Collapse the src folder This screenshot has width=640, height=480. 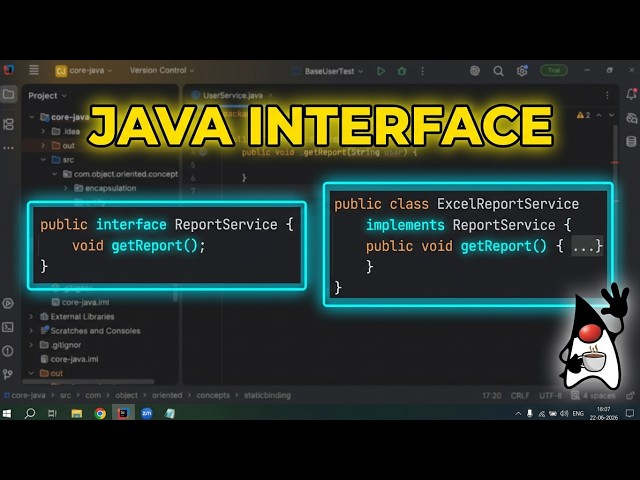tap(43, 160)
